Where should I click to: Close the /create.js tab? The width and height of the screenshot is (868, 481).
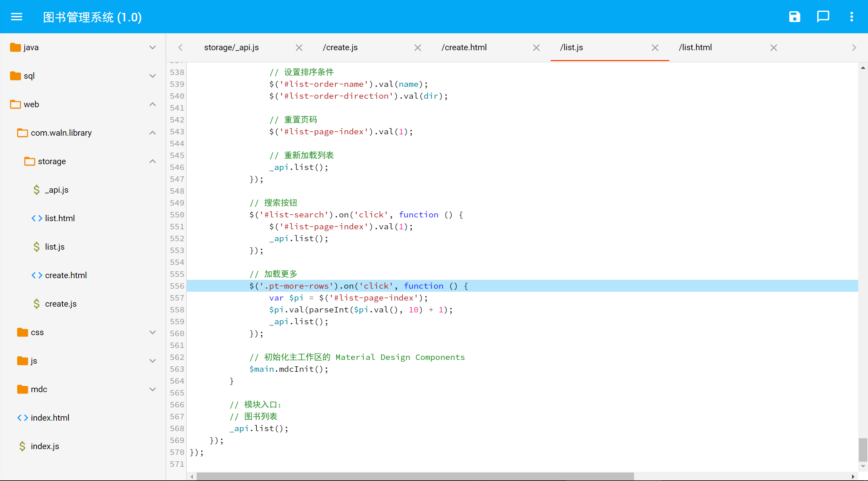[x=417, y=48]
